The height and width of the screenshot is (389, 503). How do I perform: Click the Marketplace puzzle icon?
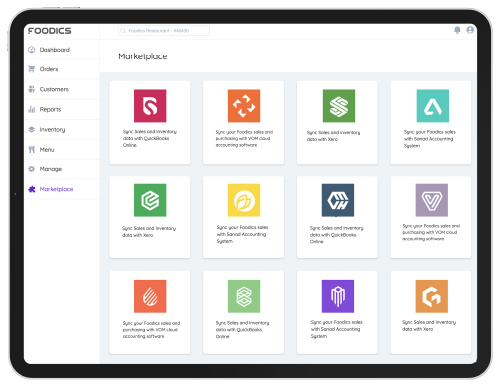pyautogui.click(x=32, y=189)
